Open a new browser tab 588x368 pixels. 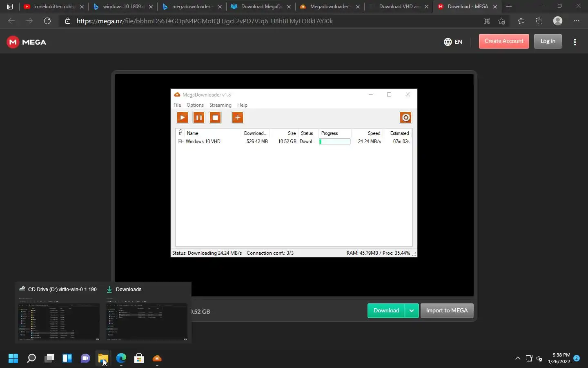[509, 7]
